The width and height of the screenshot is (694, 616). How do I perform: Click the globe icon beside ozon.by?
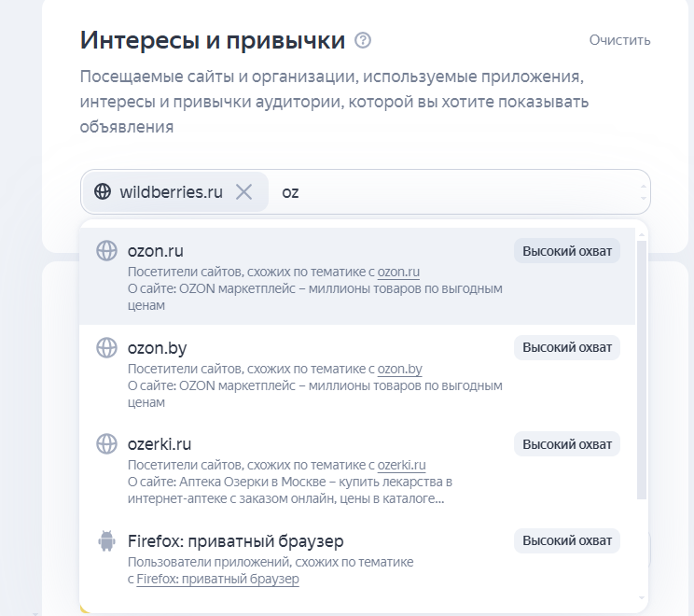(107, 348)
